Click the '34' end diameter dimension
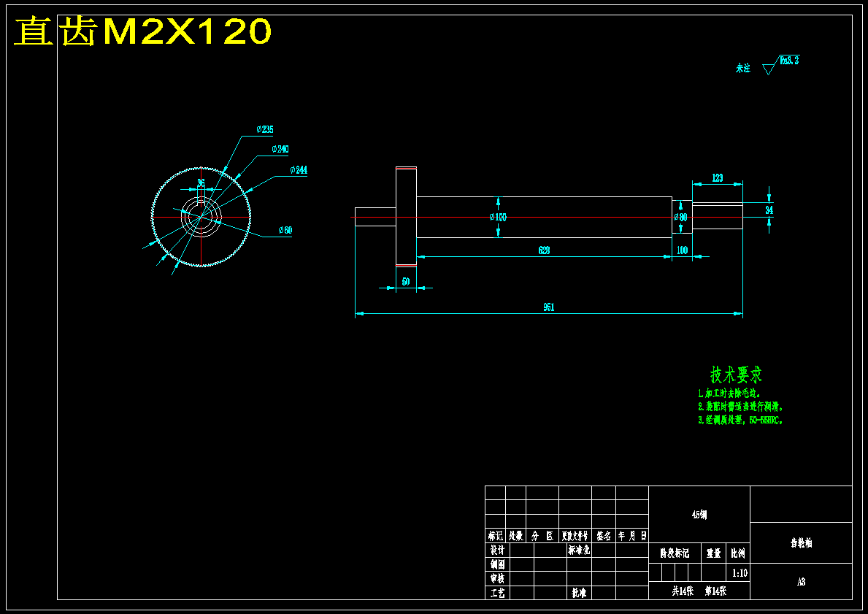The height and width of the screenshot is (614, 868). pos(769,210)
